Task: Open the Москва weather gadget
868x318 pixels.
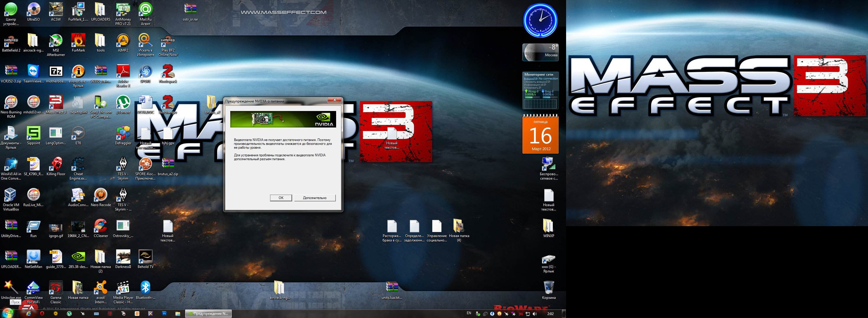Action: coord(540,52)
